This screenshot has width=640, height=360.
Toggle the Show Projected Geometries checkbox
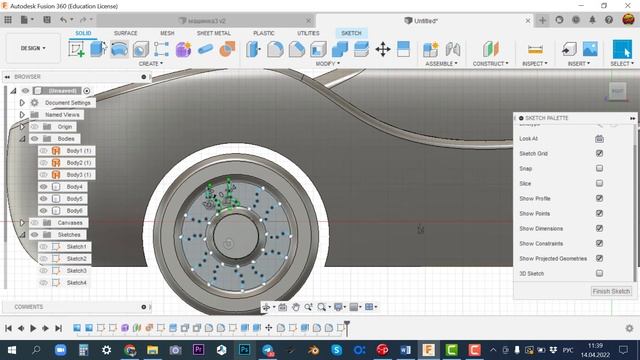click(599, 258)
